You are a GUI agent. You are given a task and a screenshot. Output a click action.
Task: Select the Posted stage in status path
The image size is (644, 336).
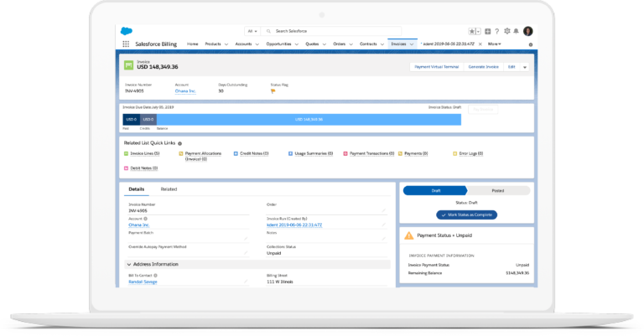tap(498, 191)
